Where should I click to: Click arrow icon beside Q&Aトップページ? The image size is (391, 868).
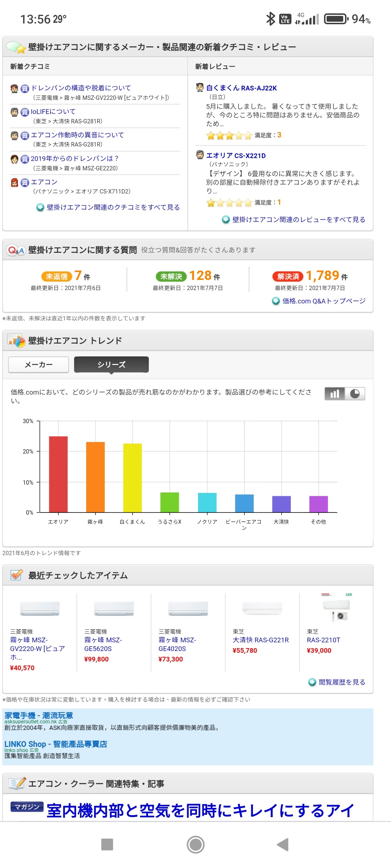point(276,301)
